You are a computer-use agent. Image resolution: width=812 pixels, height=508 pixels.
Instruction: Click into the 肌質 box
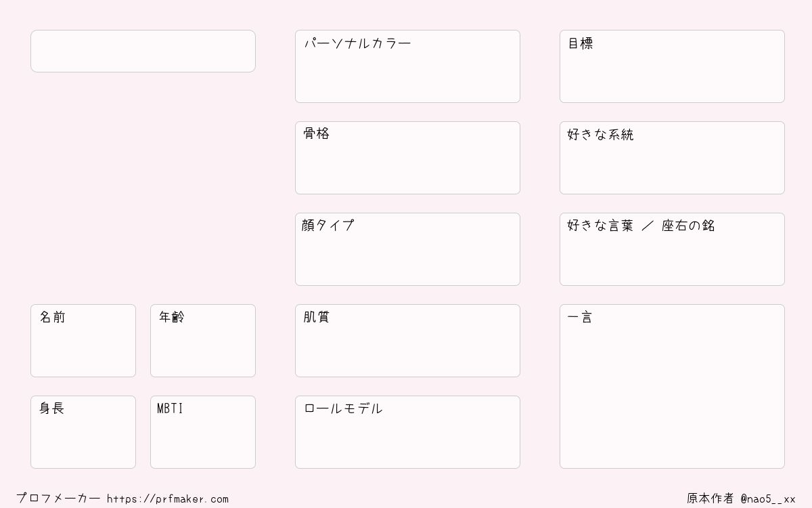click(407, 341)
